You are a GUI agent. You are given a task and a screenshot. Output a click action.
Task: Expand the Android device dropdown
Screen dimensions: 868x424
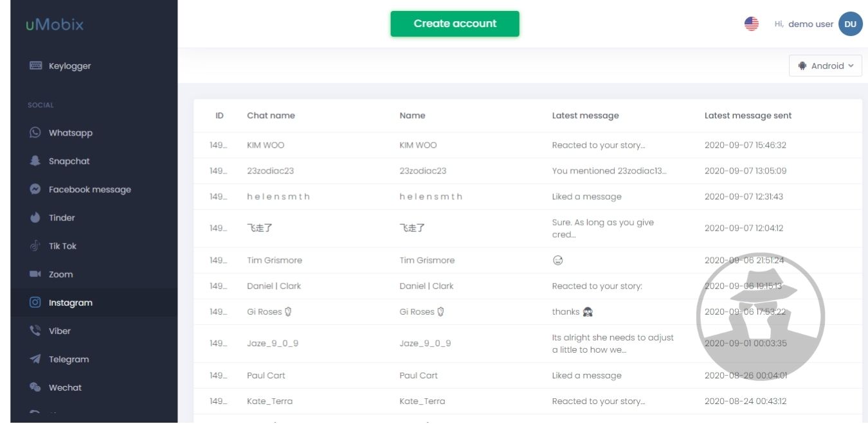826,66
